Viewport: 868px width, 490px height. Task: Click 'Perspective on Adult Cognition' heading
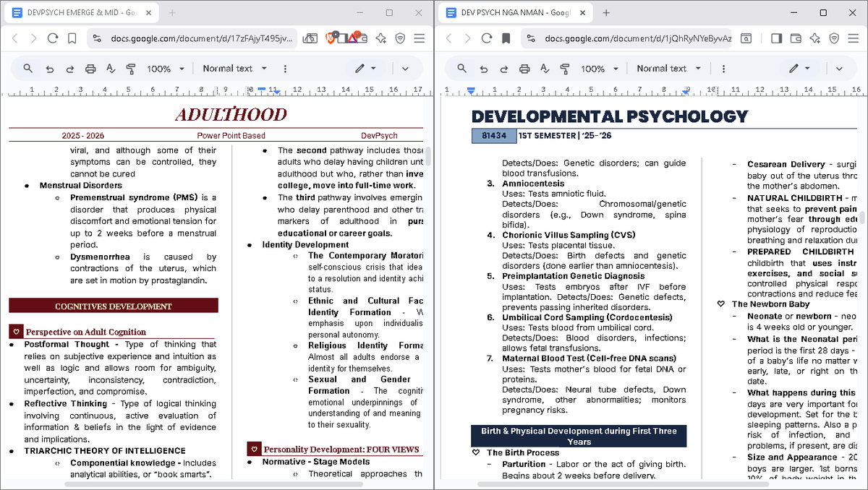86,332
